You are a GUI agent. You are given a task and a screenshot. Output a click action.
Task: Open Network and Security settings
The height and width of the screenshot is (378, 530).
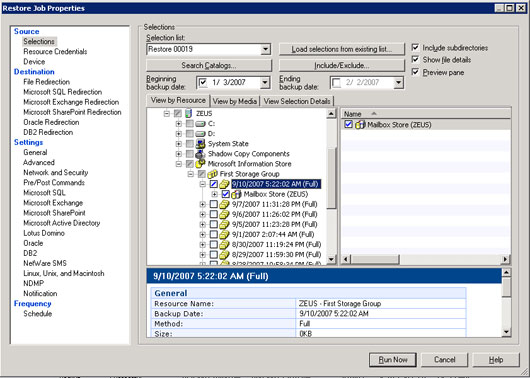point(55,172)
